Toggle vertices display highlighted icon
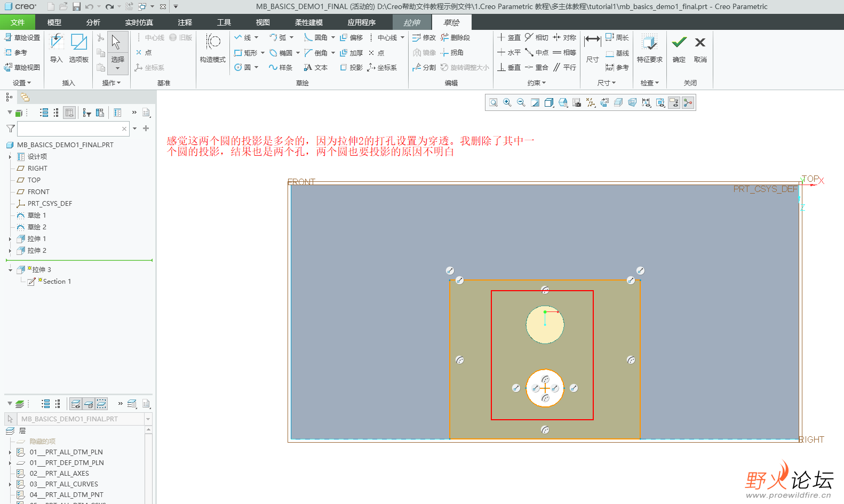The height and width of the screenshot is (504, 844). tap(688, 102)
